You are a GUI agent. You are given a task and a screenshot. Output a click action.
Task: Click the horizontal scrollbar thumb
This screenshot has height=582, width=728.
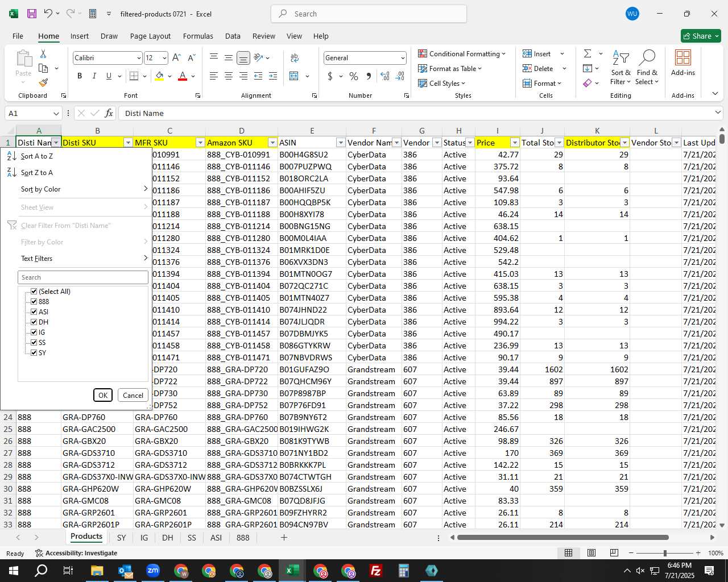[562, 537]
